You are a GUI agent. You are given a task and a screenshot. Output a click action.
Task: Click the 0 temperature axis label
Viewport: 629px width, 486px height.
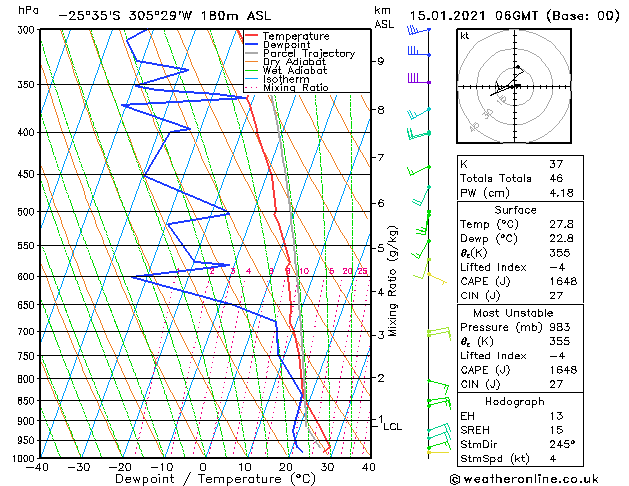203,467
